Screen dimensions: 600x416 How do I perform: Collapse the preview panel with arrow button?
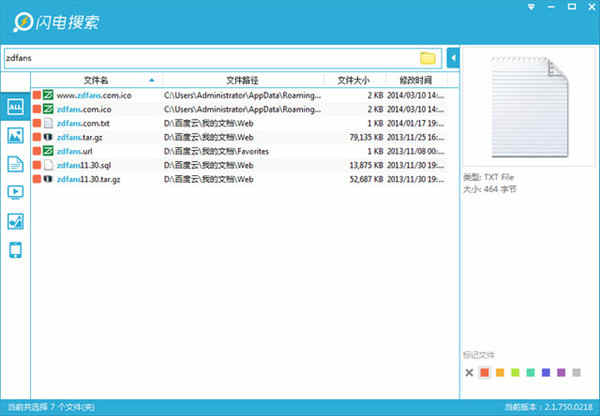tap(453, 58)
